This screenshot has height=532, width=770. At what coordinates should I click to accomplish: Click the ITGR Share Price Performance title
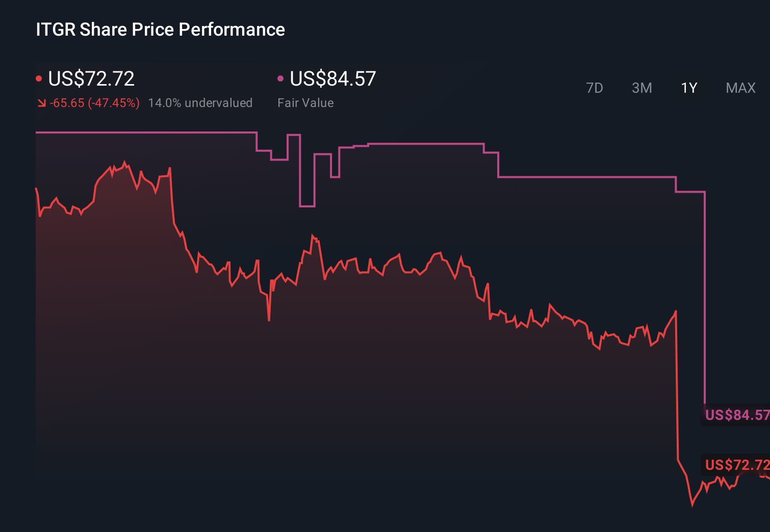click(x=160, y=30)
